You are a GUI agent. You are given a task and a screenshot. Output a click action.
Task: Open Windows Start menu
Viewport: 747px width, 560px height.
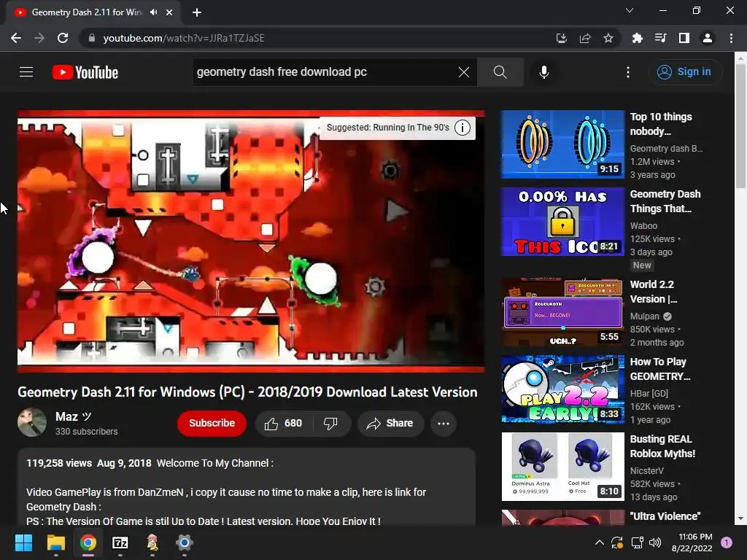[x=23, y=542]
